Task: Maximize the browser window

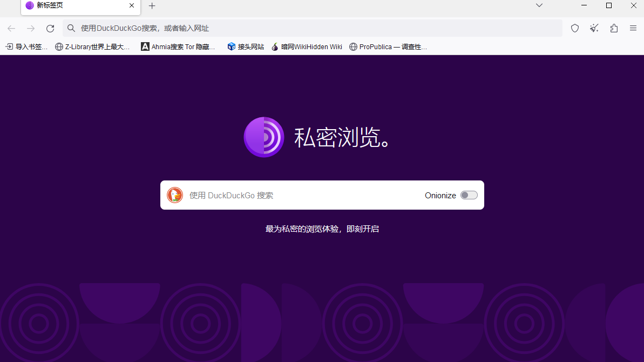Action: point(609,5)
